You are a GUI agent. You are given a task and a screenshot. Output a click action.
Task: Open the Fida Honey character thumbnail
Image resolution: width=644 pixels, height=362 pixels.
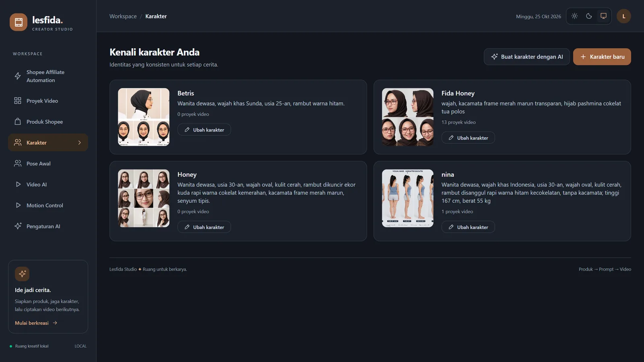click(408, 117)
